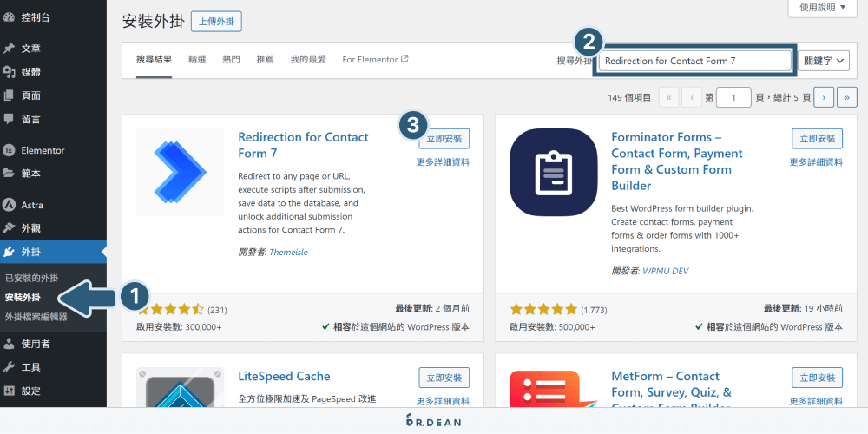Click the 工具 wrench icon
The image size is (868, 434).
[9, 367]
